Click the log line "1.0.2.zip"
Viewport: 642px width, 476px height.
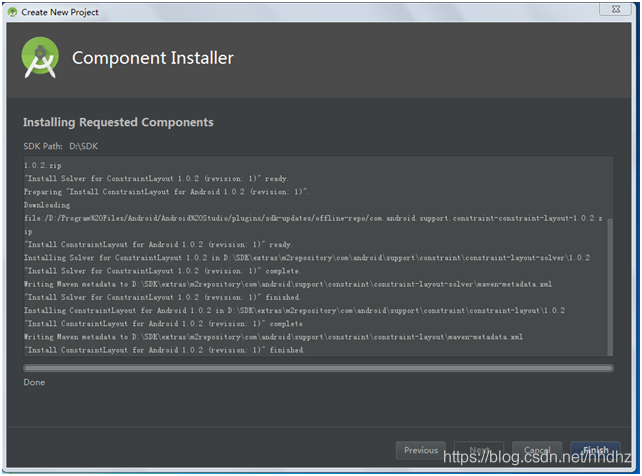[x=43, y=165]
